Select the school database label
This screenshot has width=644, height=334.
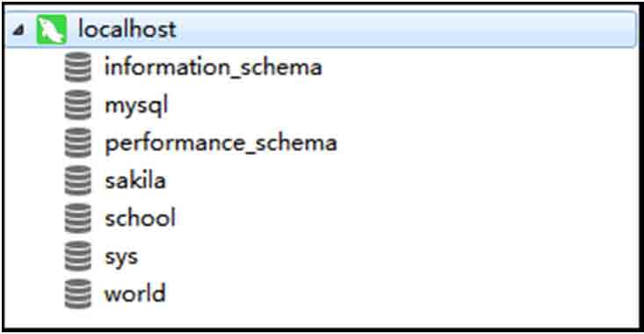[x=140, y=218]
